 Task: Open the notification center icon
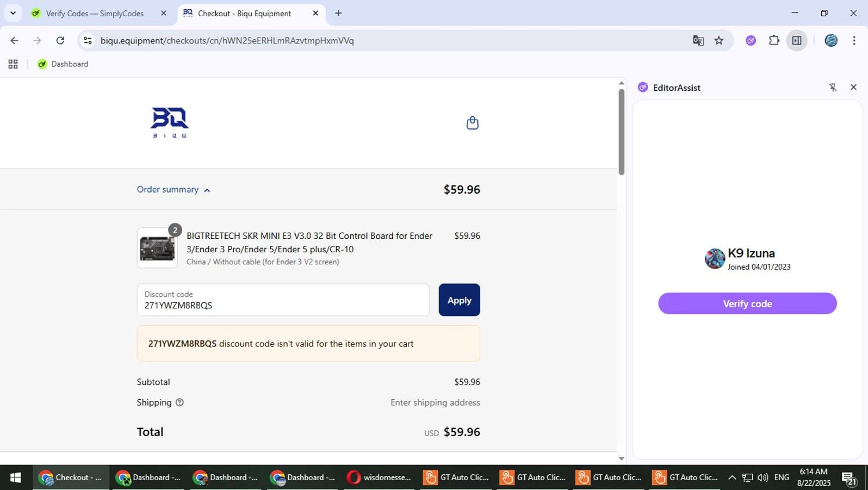[849, 478]
